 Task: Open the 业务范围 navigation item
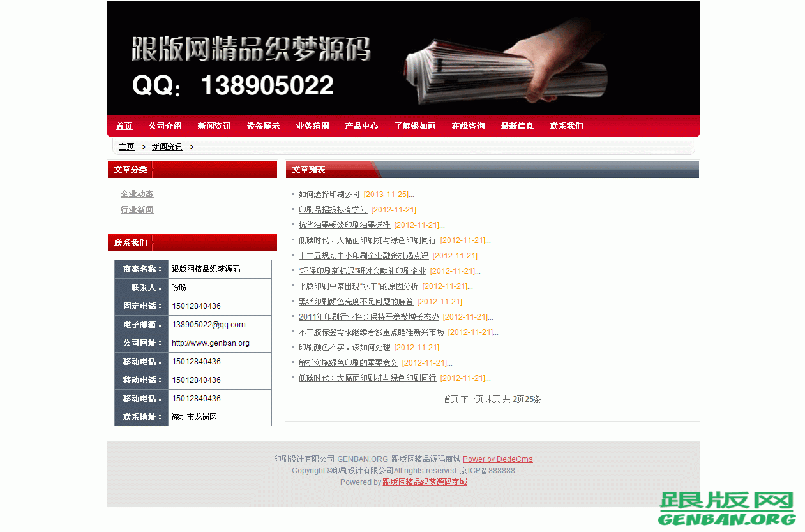click(312, 126)
